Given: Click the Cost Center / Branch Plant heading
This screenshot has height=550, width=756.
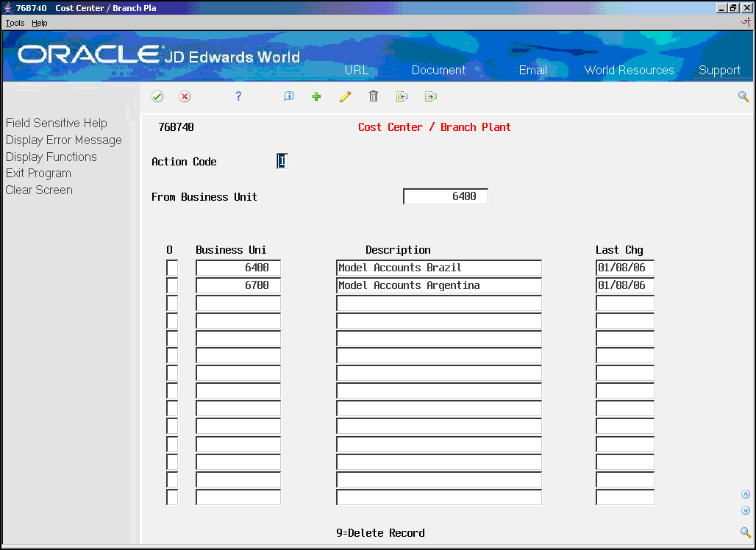Looking at the screenshot, I should pos(434,127).
